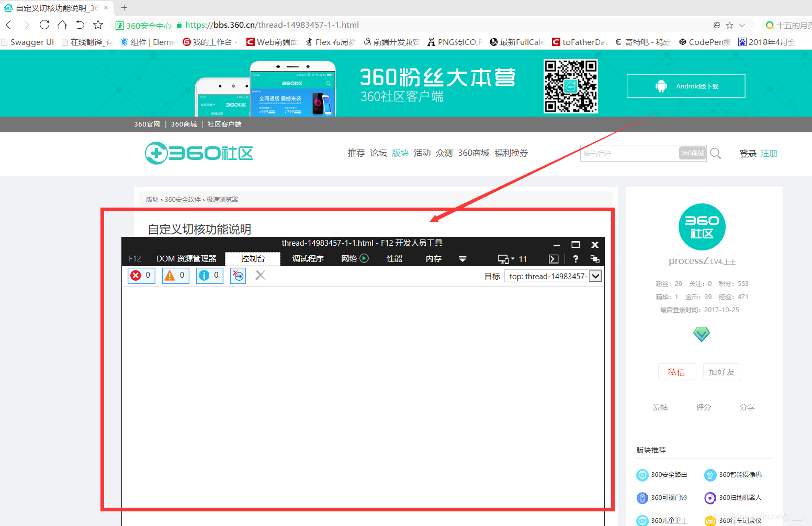This screenshot has width=812, height=526.
Task: Switch to the 调试程序 debugger tab
Action: pos(308,259)
